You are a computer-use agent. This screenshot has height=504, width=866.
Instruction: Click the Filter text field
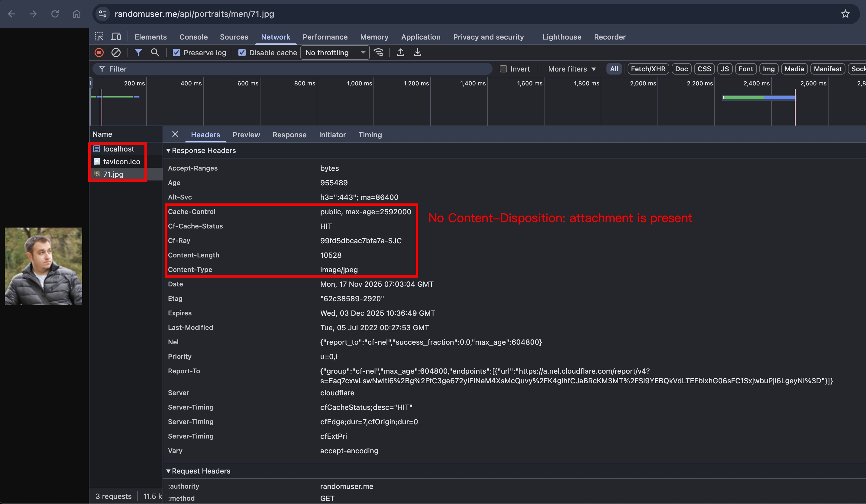tap(292, 69)
